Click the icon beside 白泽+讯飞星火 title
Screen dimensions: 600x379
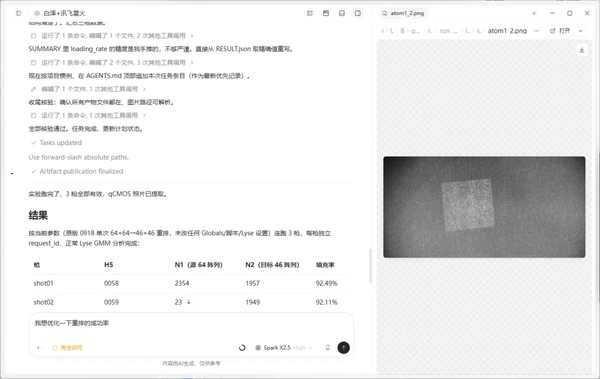click(37, 13)
